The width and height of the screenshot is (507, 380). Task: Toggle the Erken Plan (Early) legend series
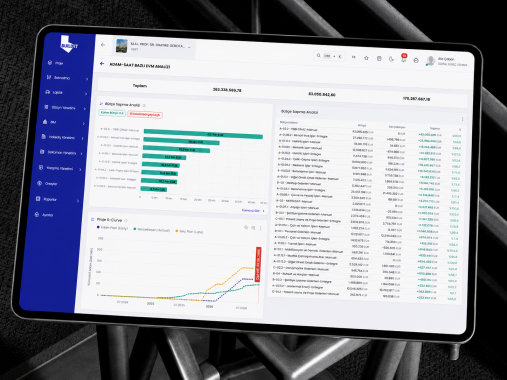click(112, 228)
